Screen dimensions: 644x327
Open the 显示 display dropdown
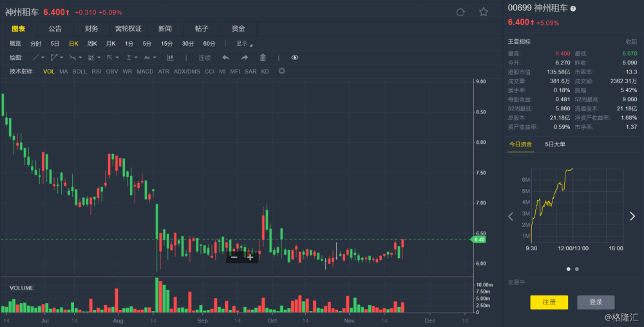[x=244, y=44]
